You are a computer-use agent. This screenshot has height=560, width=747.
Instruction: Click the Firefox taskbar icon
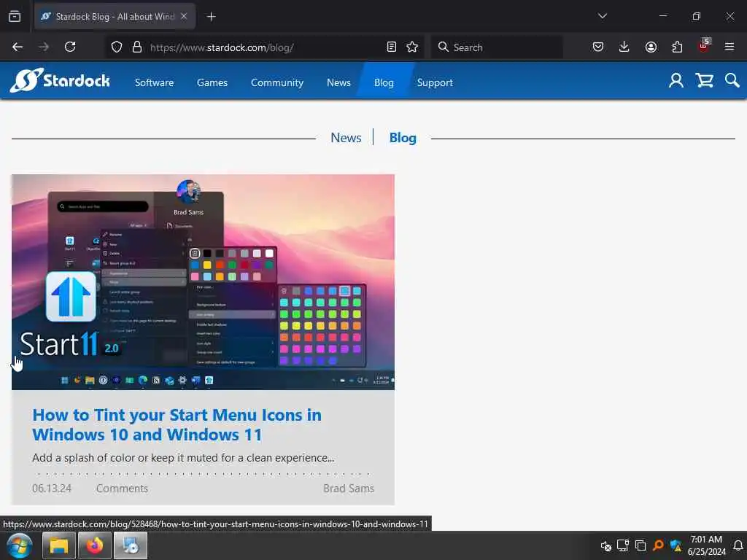pyautogui.click(x=95, y=545)
